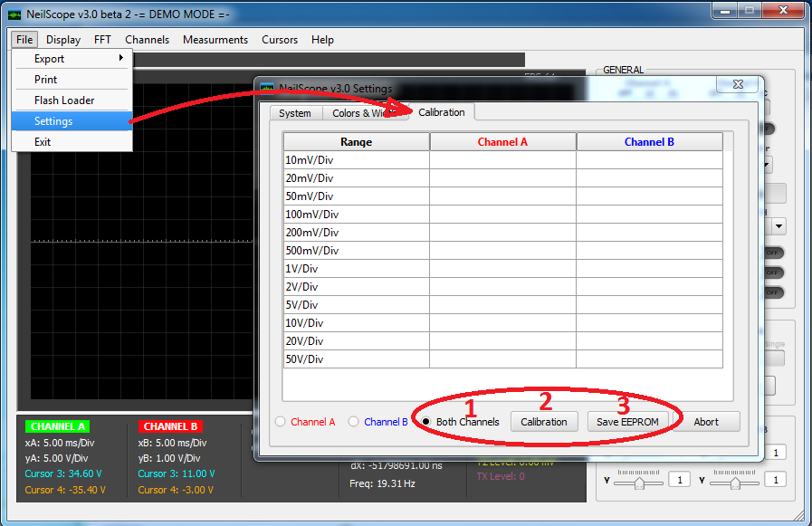Image resolution: width=812 pixels, height=526 pixels.
Task: Toggle the middle OFF switch in the stack of three
Action: tap(773, 273)
